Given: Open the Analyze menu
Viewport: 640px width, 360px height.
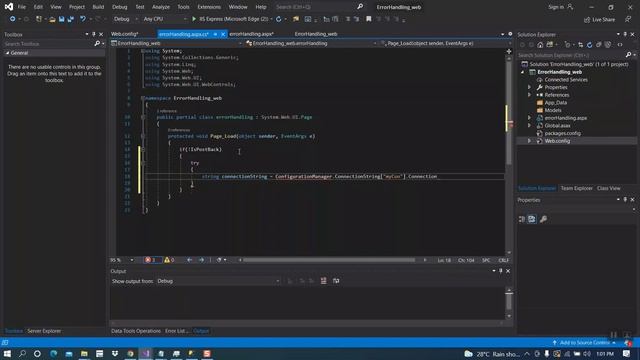Looking at the screenshot, I should pos(161,7).
